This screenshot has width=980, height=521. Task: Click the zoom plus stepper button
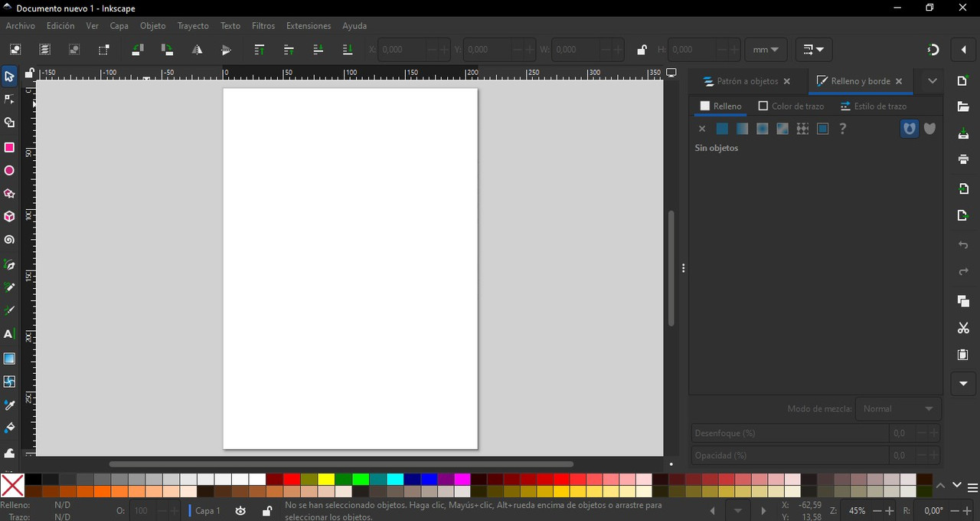coord(889,511)
